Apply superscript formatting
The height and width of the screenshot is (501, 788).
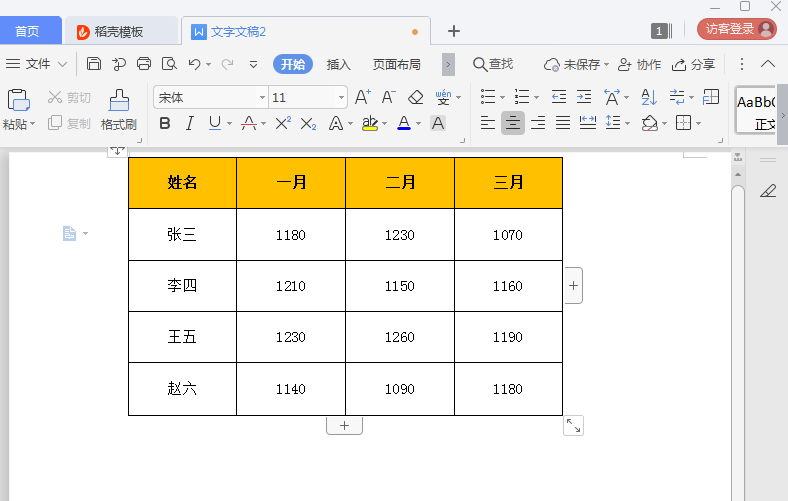[x=282, y=123]
